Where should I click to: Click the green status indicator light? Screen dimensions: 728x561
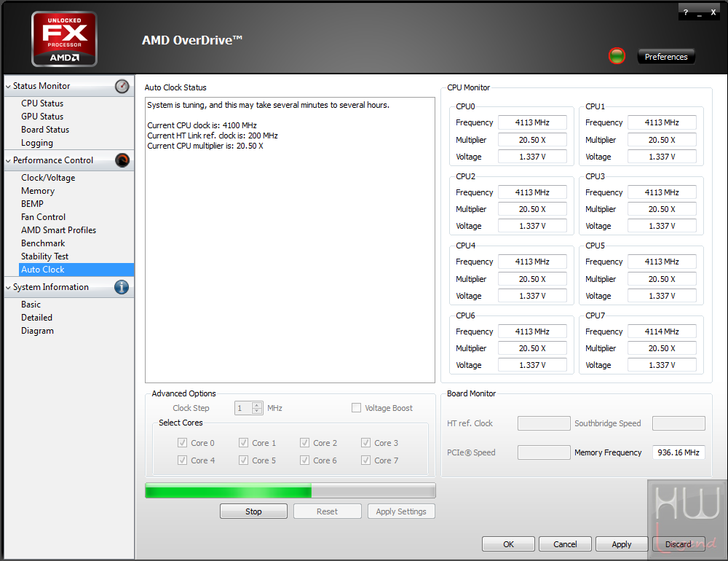point(617,56)
